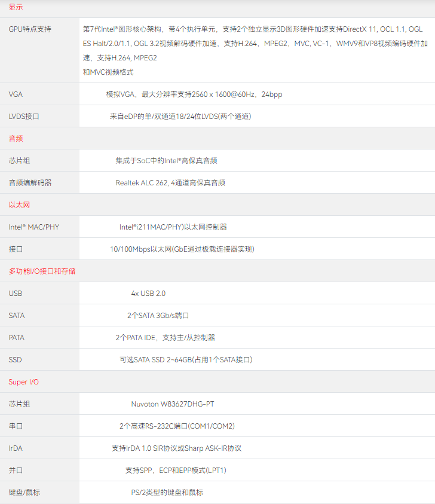Viewport: 435px width, 504px height.
Task: Click the 以太网 section header
Action: click(19, 204)
